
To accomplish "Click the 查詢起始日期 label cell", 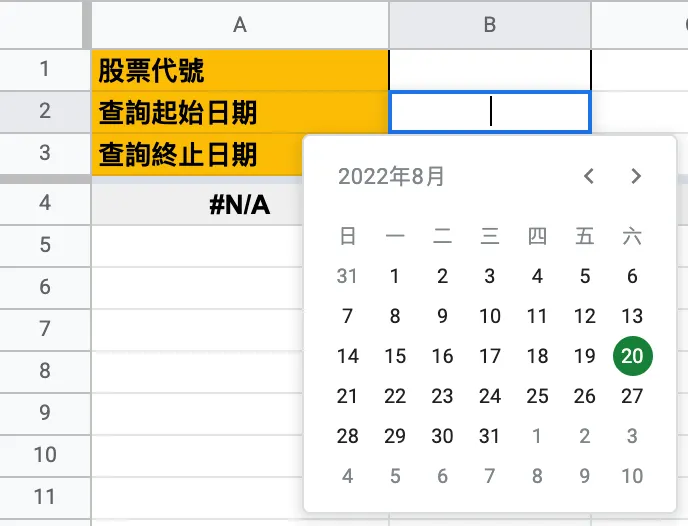I will click(240, 112).
